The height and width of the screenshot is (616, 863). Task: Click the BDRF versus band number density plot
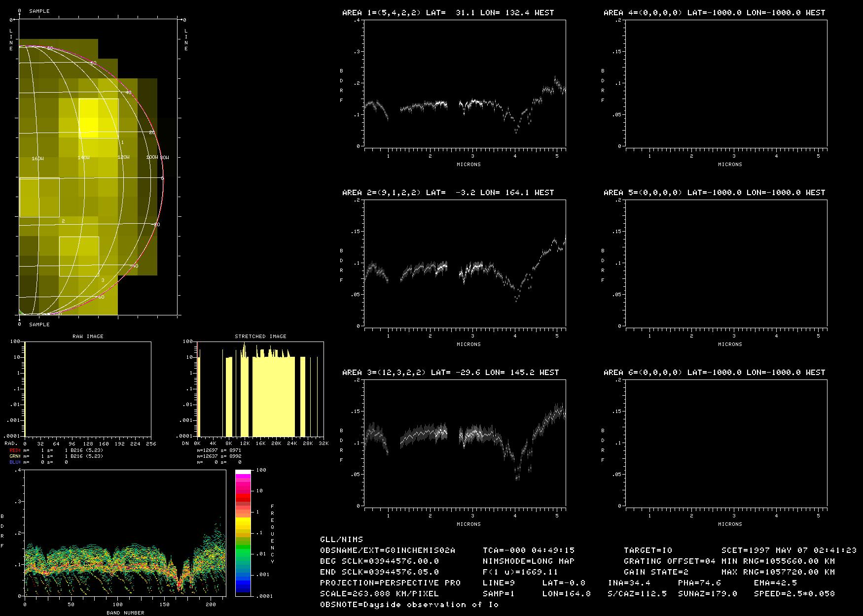(125, 533)
